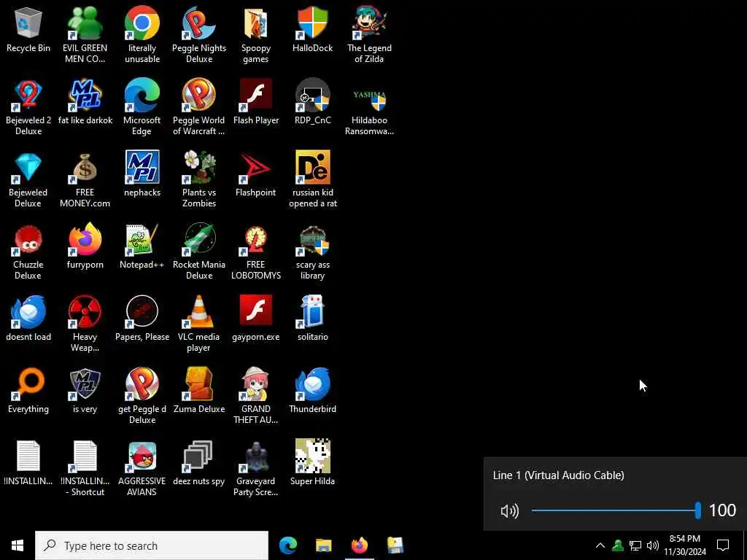Select the !INSTALLIN... - Shortcut file
The image size is (747, 560).
coord(85,469)
